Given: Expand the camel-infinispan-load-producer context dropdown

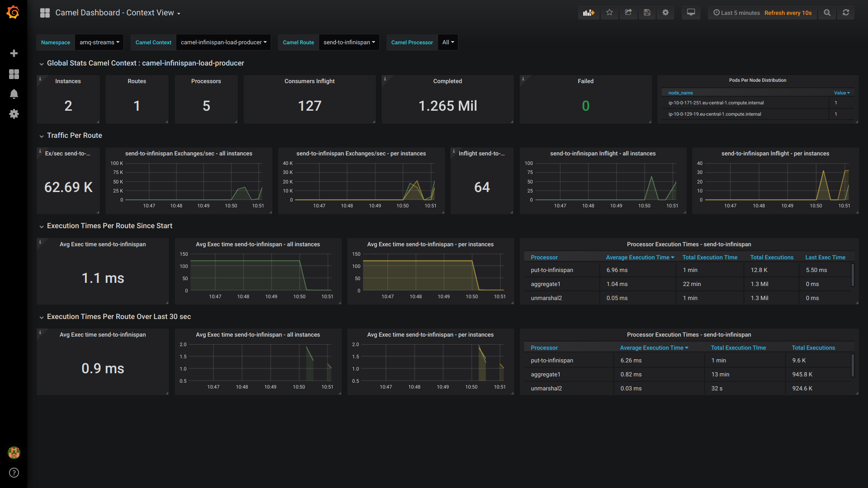Looking at the screenshot, I should pos(224,42).
